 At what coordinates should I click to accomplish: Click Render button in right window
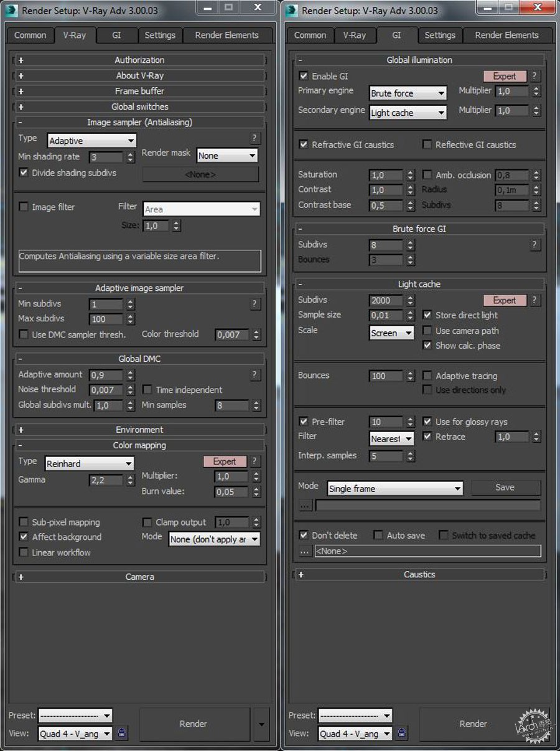(474, 724)
